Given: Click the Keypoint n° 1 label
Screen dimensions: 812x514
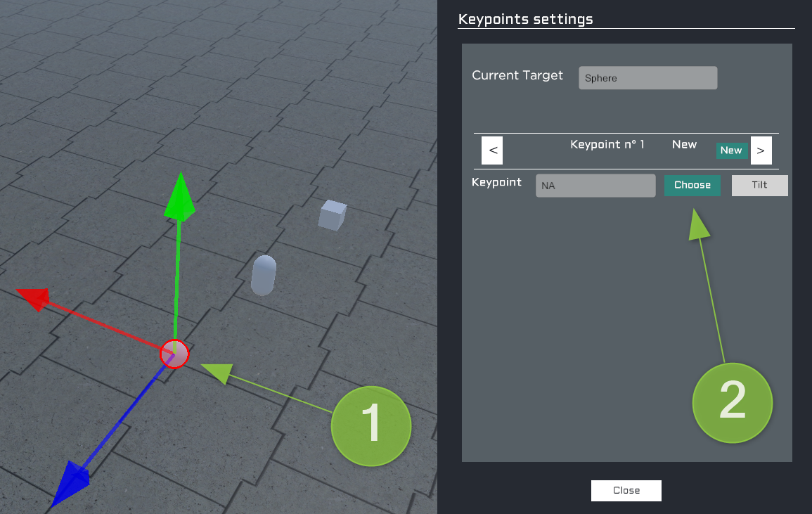Looking at the screenshot, I should (607, 145).
